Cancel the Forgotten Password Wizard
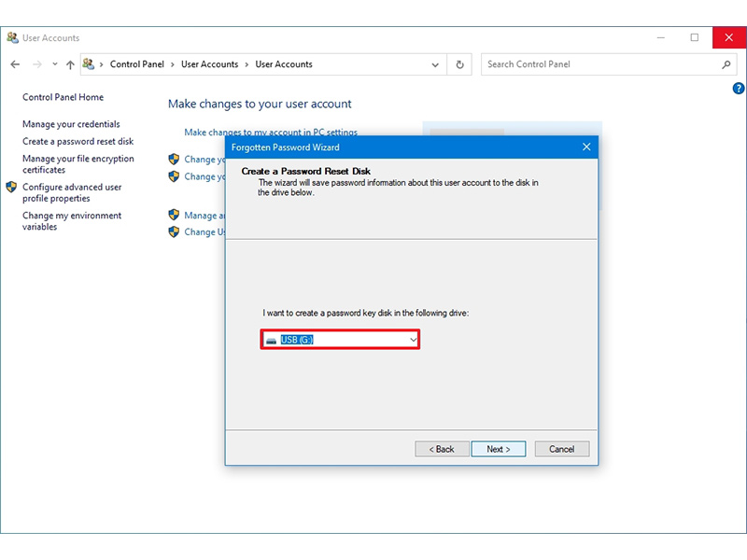Screen dimensions: 747x560 (562, 449)
